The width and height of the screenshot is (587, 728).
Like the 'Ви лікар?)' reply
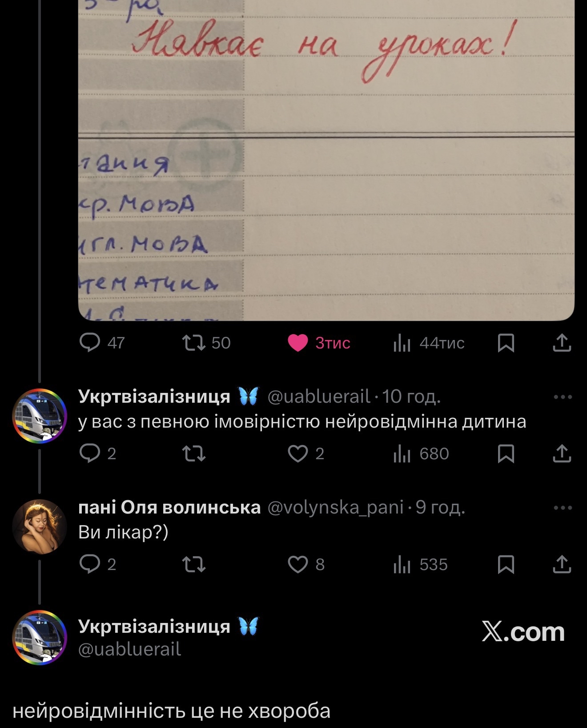[x=306, y=564]
